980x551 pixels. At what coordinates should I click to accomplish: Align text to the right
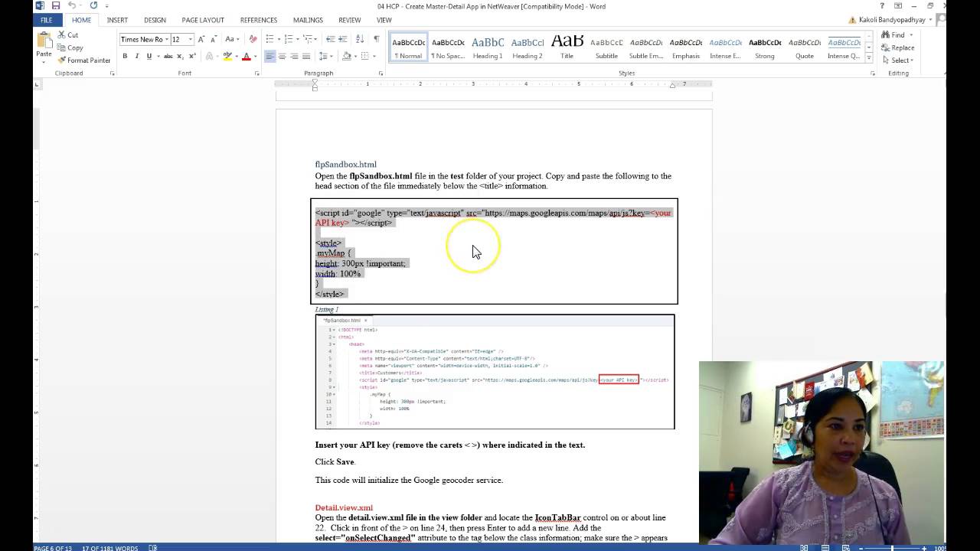[294, 56]
